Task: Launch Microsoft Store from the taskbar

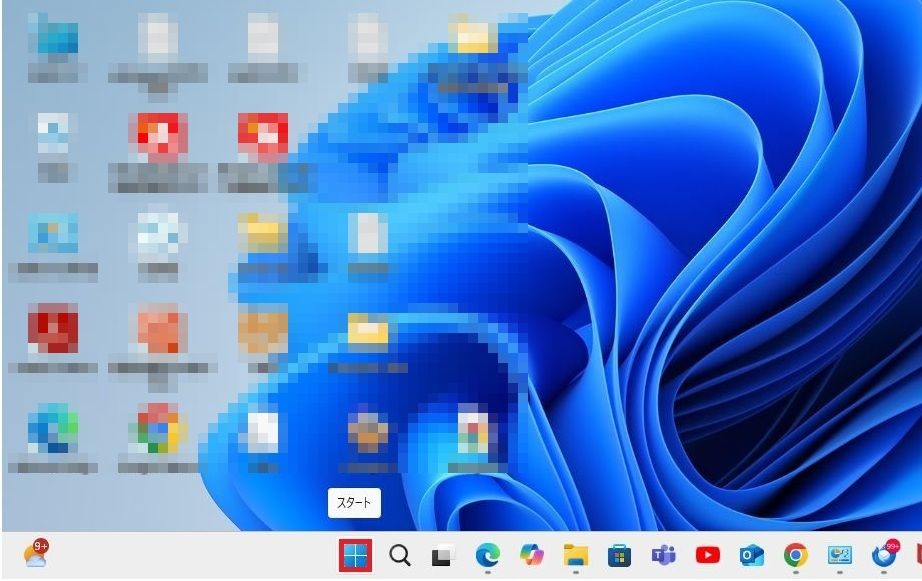Action: click(619, 555)
